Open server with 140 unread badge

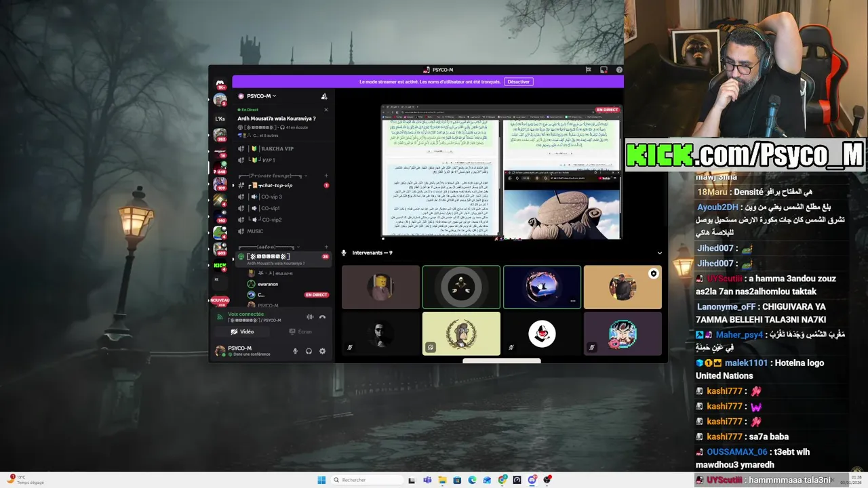click(x=220, y=216)
